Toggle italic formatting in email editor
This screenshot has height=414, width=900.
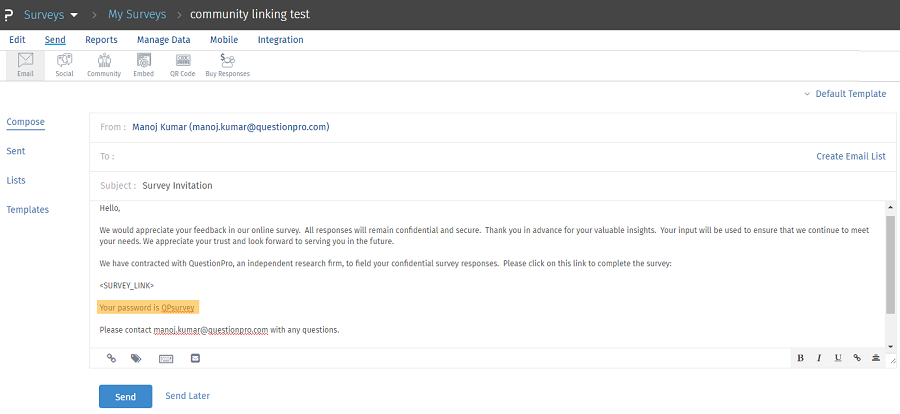click(819, 358)
